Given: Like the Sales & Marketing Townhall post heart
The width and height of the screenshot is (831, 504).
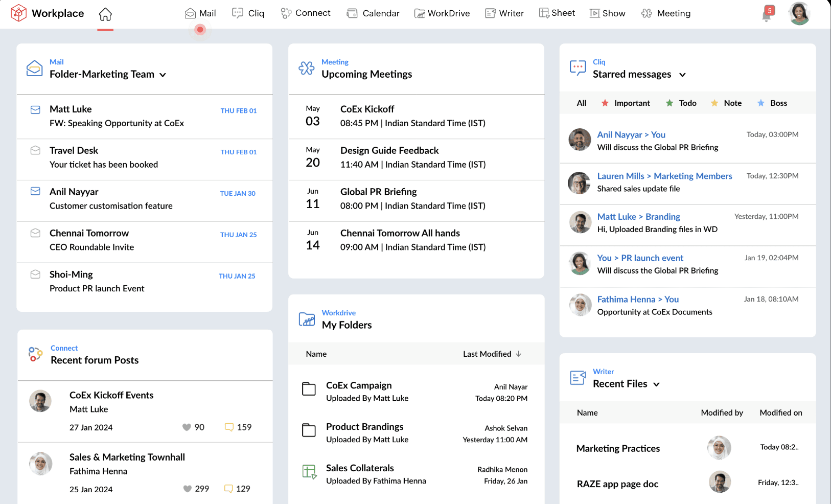Looking at the screenshot, I should (188, 489).
